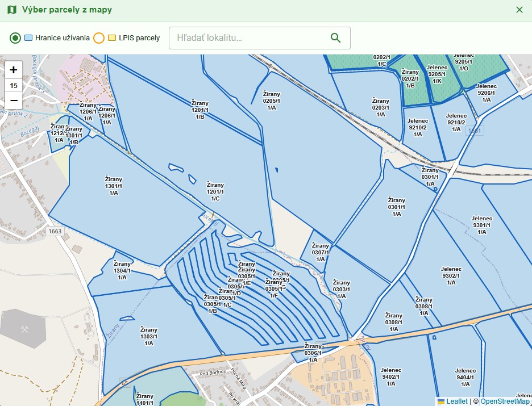Click the yellow LPIS parcely color swatch
The height and width of the screenshot is (406, 532).
click(x=112, y=38)
